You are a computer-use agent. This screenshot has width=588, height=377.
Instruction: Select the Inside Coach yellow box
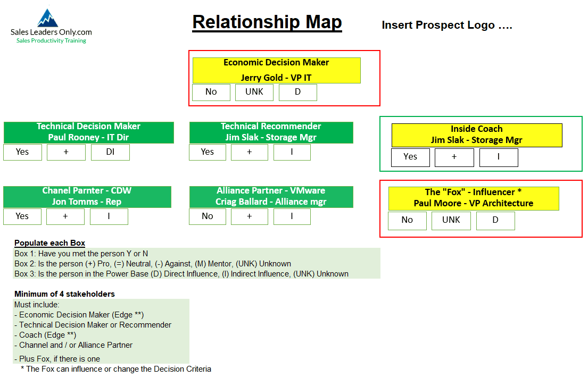pyautogui.click(x=476, y=135)
